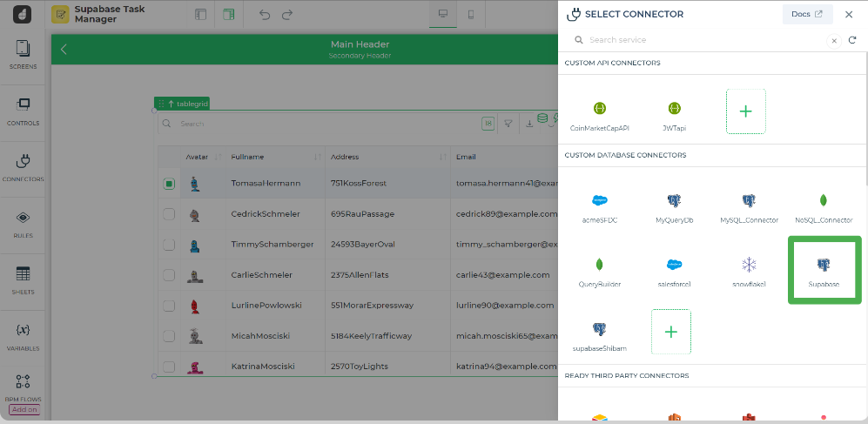Click the Search service input field
Screen dimensions: 868x424
pos(696,40)
